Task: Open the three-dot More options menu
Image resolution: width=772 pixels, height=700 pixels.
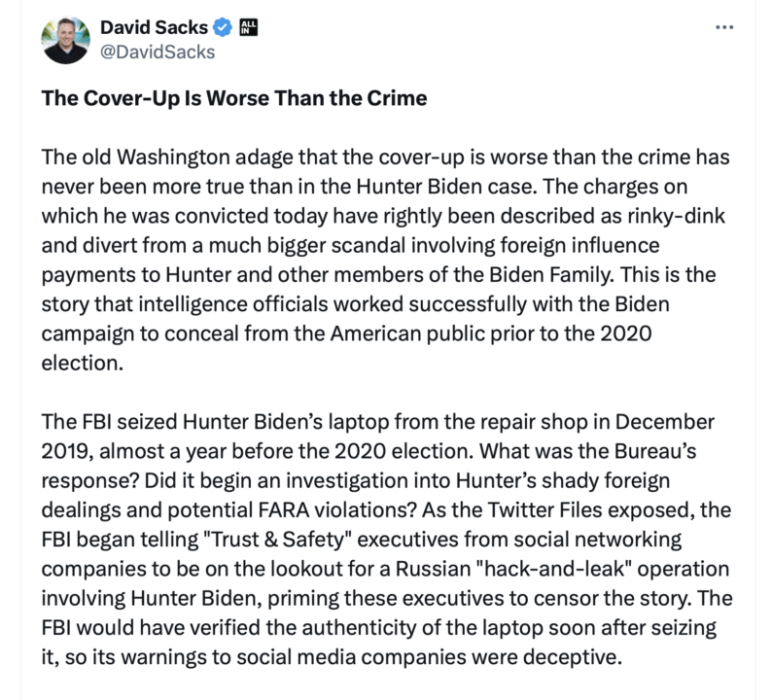Action: (x=722, y=27)
